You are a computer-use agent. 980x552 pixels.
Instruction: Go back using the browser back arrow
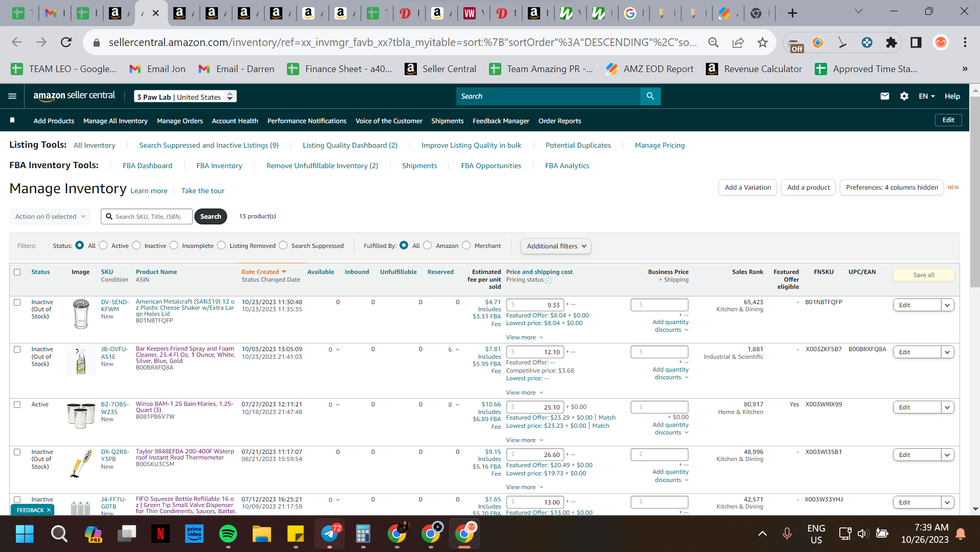click(x=17, y=42)
